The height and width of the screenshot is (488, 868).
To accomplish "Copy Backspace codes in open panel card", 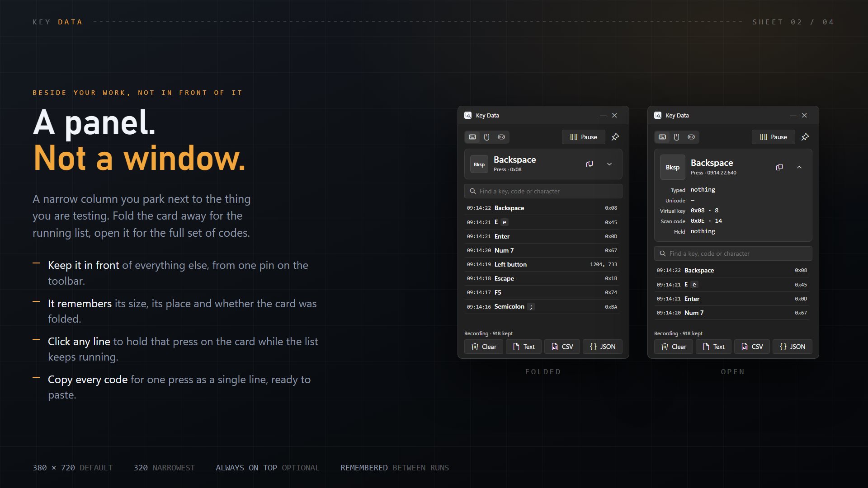I will click(x=779, y=167).
